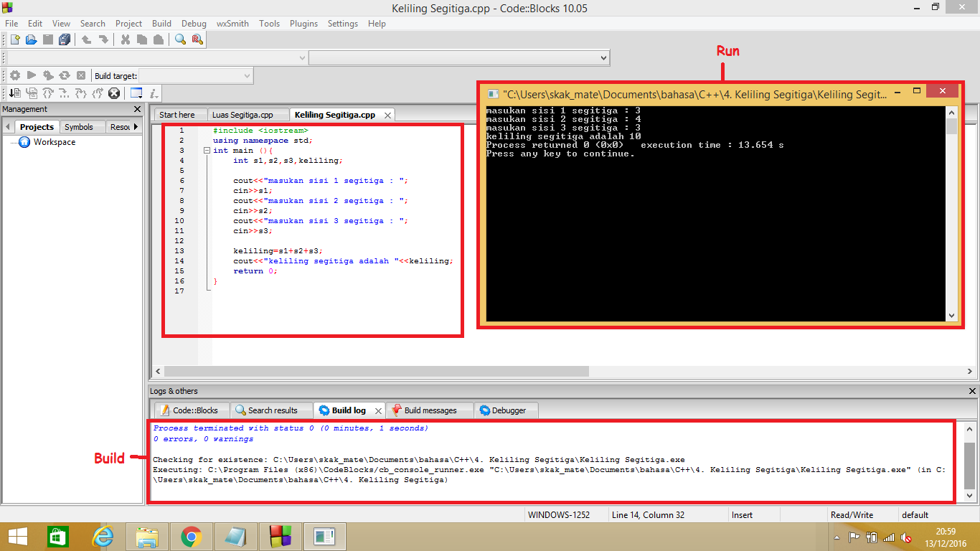Open the Build target combo box
This screenshot has width=980, height=551.
tap(196, 75)
